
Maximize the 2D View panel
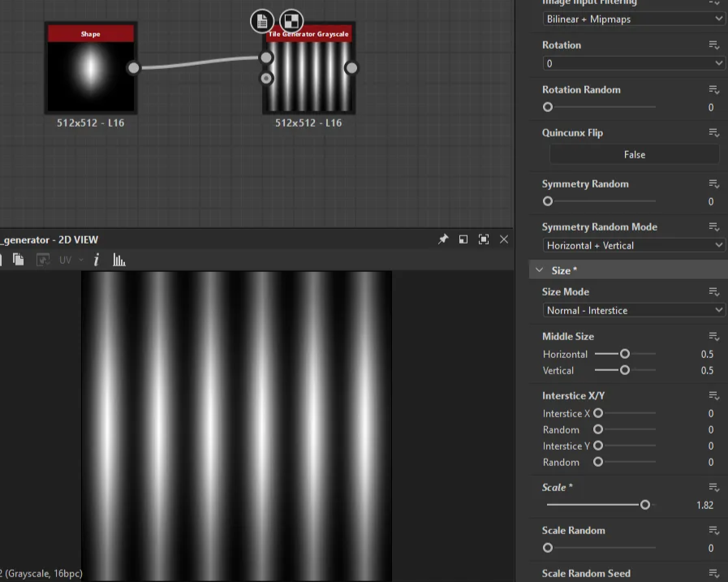(x=484, y=239)
